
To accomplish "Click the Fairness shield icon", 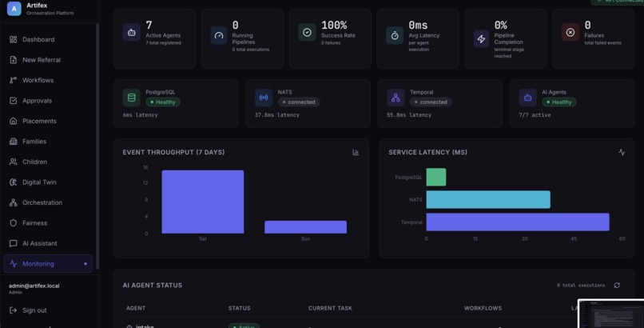I will coord(13,222).
